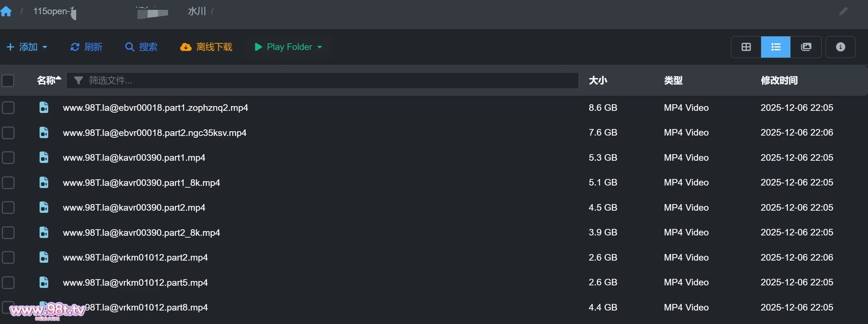Click the 离线下载 offline download button
The image size is (868, 324).
(206, 47)
